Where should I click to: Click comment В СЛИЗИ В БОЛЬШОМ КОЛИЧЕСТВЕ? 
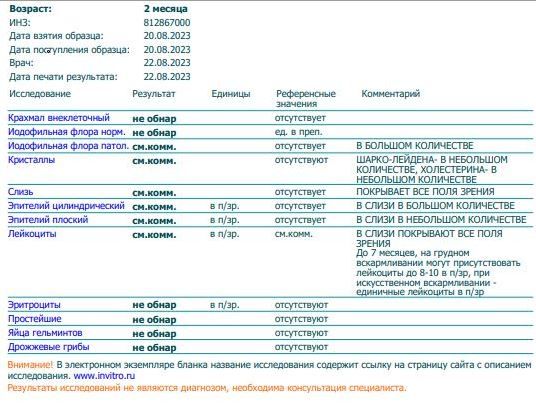click(x=435, y=206)
